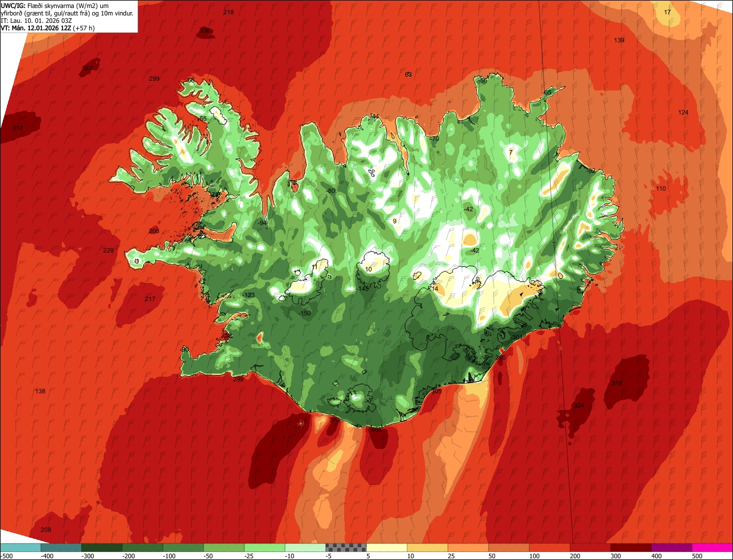Pick the -200 to -100 green legend swatch
733x560 pixels.
[142, 547]
